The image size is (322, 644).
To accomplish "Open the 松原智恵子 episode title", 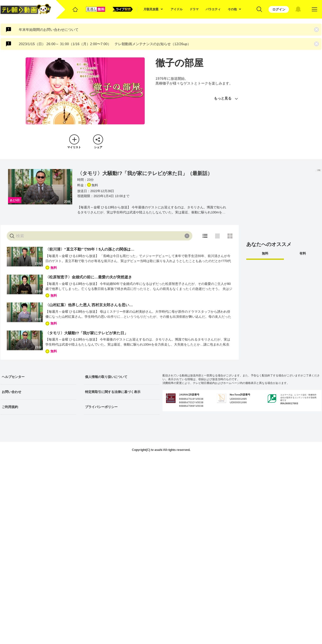I will (x=89, y=277).
